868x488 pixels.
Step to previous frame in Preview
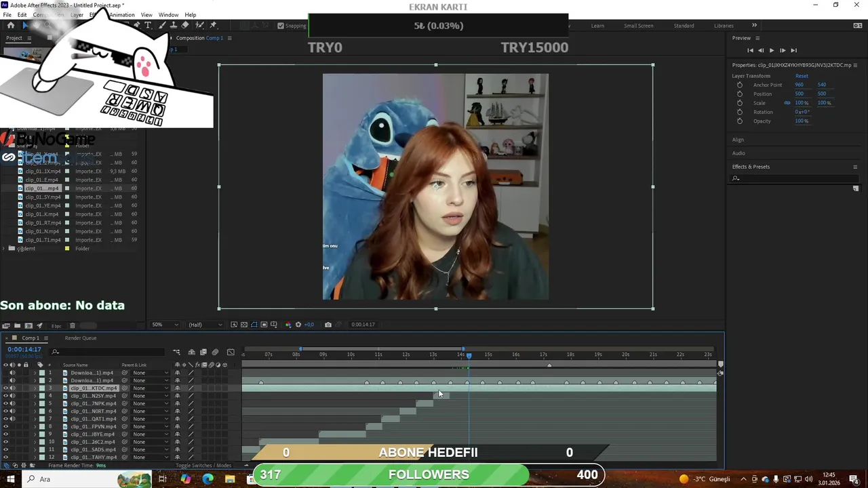pyautogui.click(x=761, y=50)
